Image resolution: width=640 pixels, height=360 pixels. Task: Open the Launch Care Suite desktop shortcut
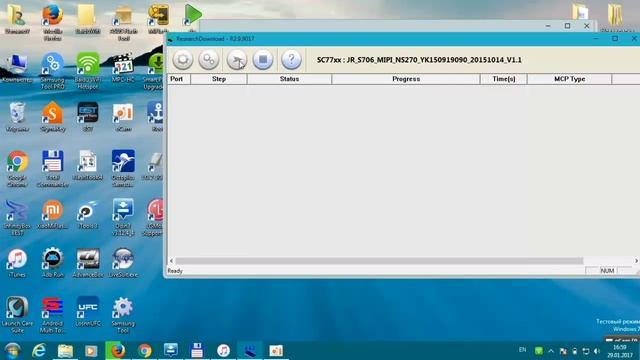(17, 315)
